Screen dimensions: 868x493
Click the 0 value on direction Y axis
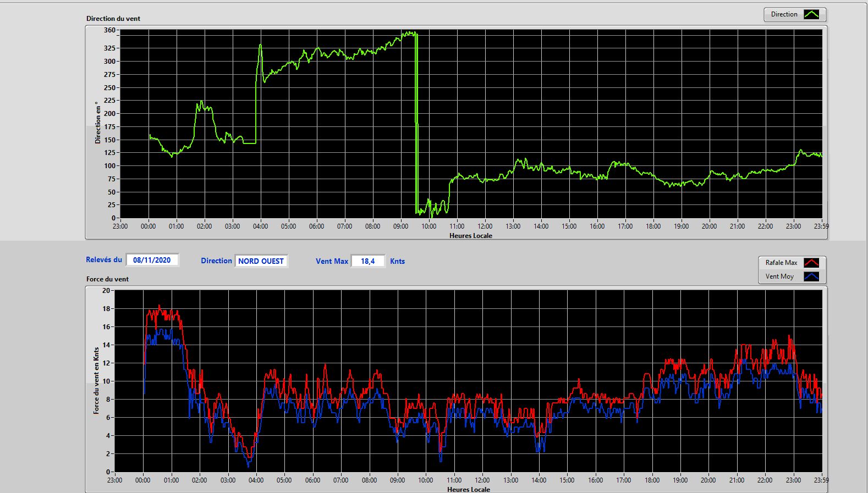(x=113, y=218)
